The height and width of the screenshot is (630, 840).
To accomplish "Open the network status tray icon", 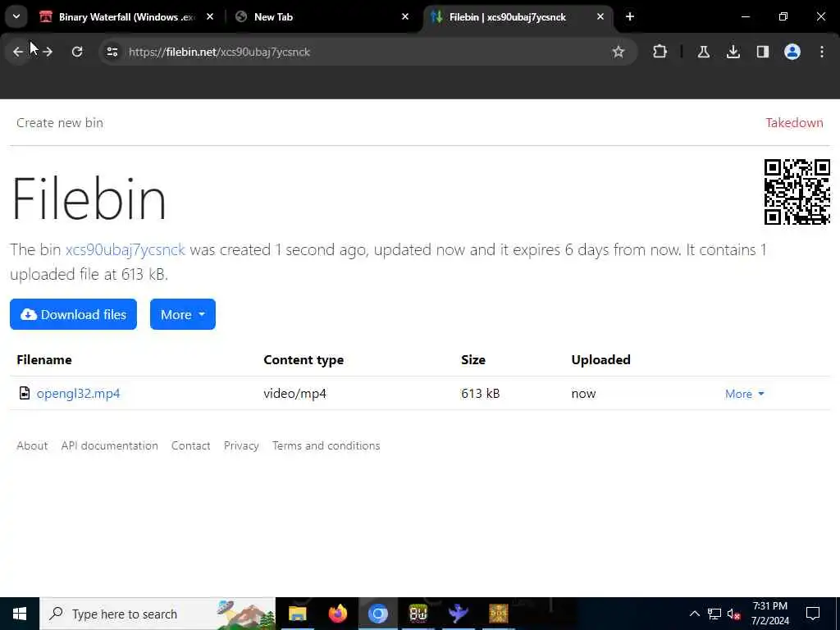I will point(714,614).
